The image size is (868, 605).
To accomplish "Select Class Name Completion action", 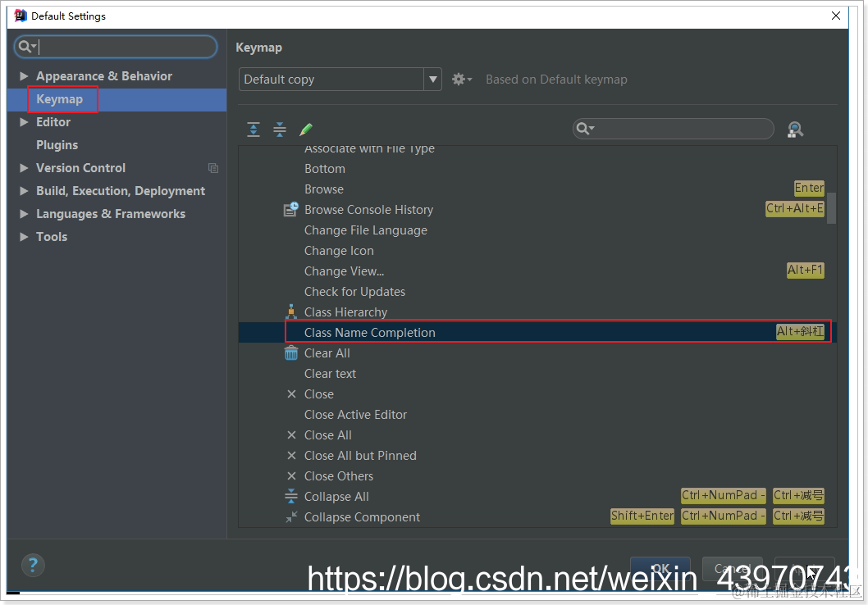I will coord(537,332).
